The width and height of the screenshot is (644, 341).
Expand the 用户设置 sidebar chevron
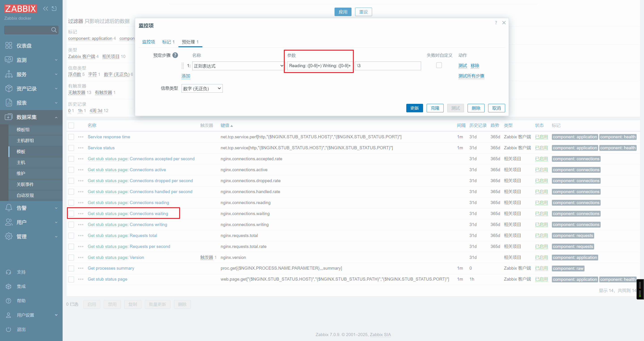56,315
